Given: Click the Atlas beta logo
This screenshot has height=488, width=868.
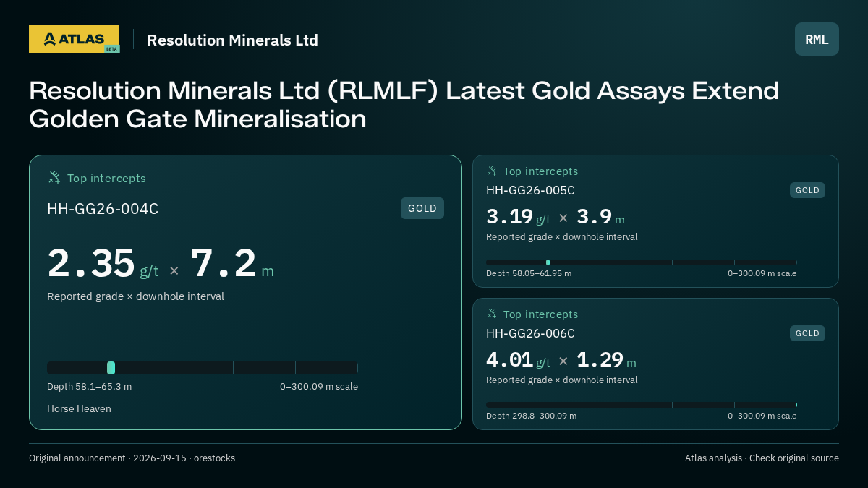Looking at the screenshot, I should coord(74,39).
